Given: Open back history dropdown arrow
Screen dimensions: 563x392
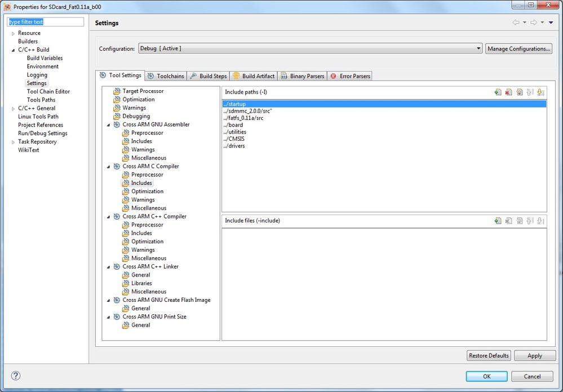Looking at the screenshot, I should [525, 23].
